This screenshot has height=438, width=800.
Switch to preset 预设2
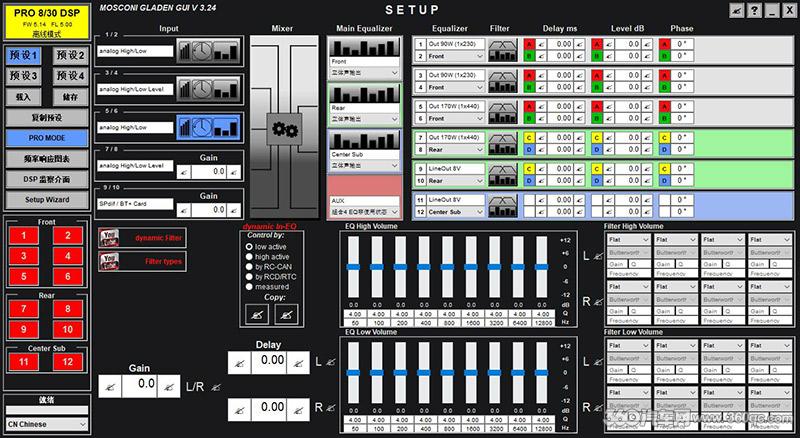tap(70, 55)
